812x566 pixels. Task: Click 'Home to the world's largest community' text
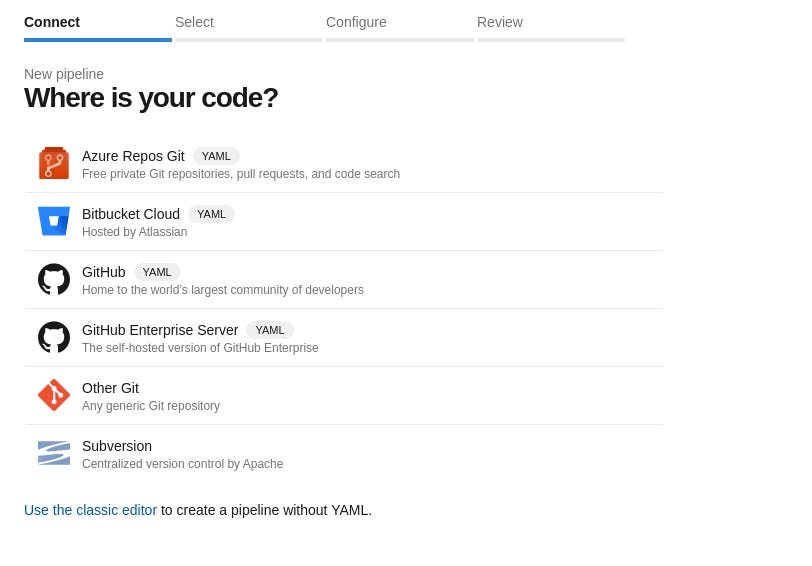[x=223, y=290]
